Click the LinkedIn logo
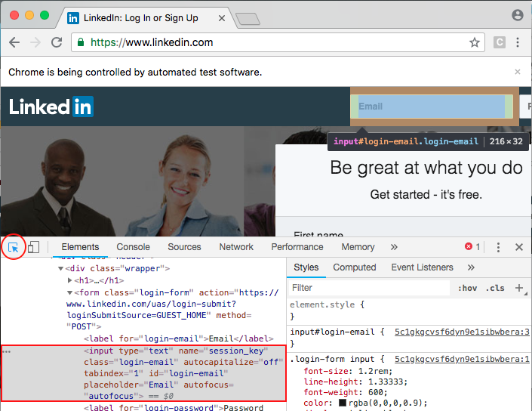This screenshot has height=411, width=532. tap(51, 107)
